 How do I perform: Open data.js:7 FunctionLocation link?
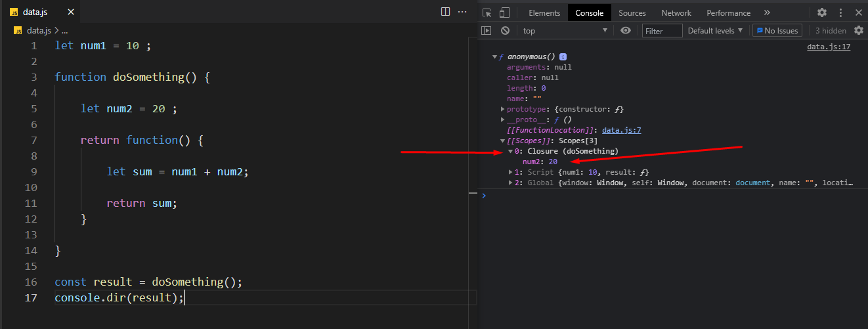(x=621, y=130)
